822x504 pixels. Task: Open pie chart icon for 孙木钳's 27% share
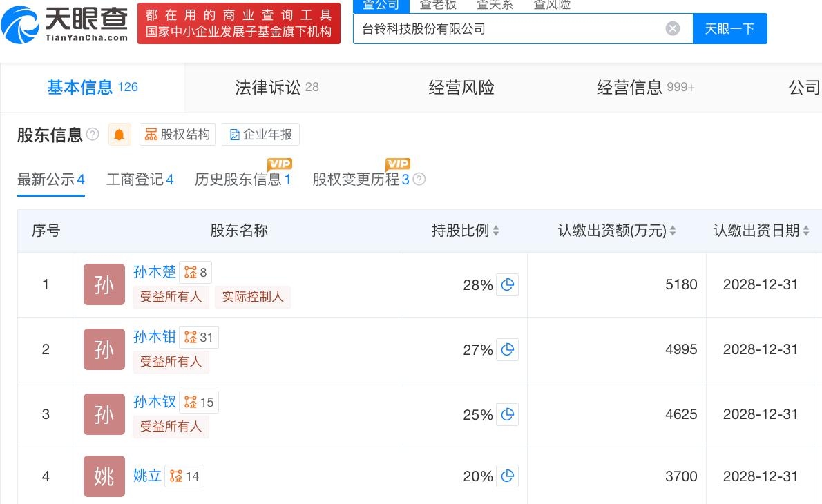(x=508, y=349)
